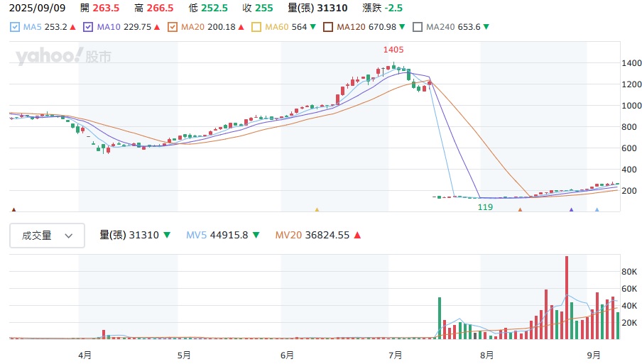Uncheck the MA20 moving average line
Image resolution: width=642 pixels, height=364 pixels.
(173, 27)
